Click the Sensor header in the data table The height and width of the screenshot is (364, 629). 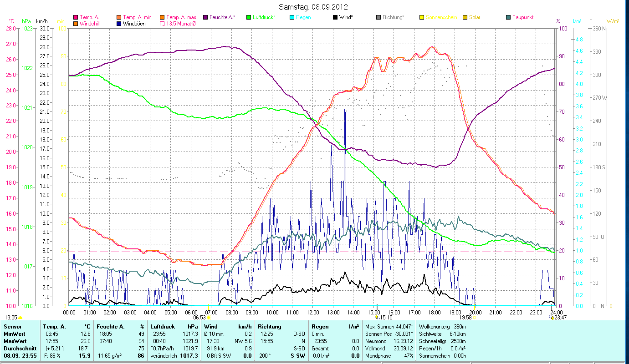pyautogui.click(x=12, y=326)
